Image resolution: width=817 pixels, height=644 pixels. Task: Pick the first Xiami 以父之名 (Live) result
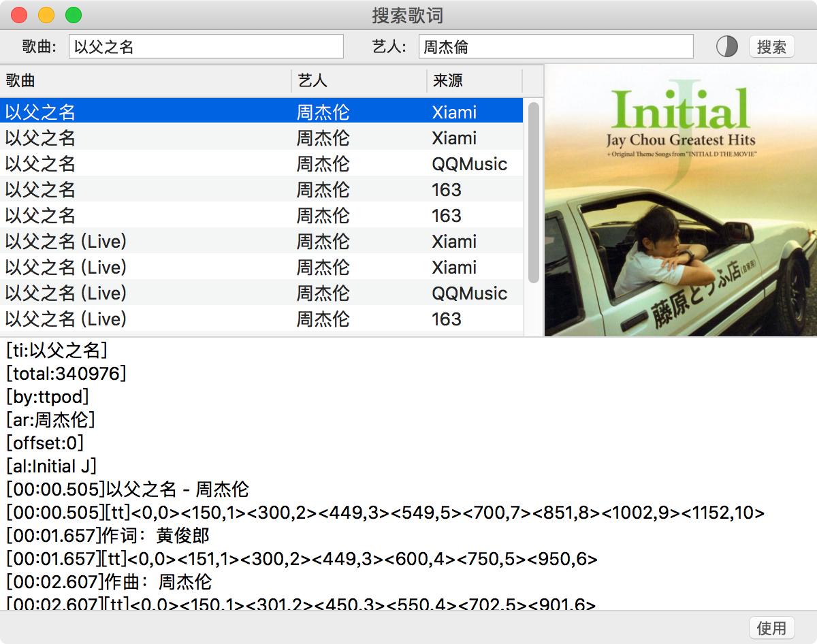point(261,241)
